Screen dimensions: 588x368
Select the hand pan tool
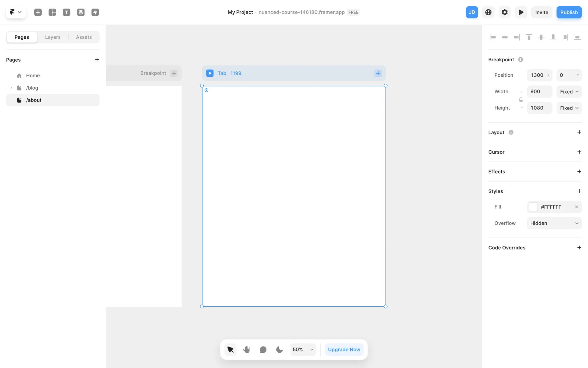(247, 349)
